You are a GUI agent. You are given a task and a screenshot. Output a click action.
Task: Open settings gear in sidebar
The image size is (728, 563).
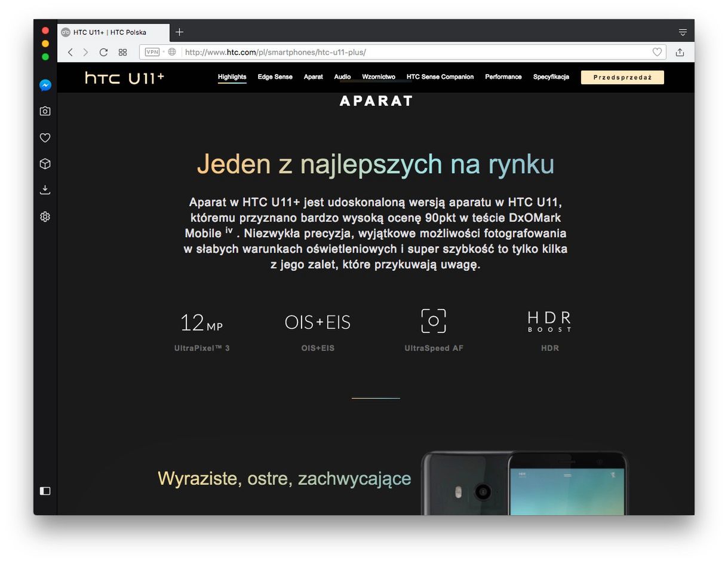pos(45,216)
